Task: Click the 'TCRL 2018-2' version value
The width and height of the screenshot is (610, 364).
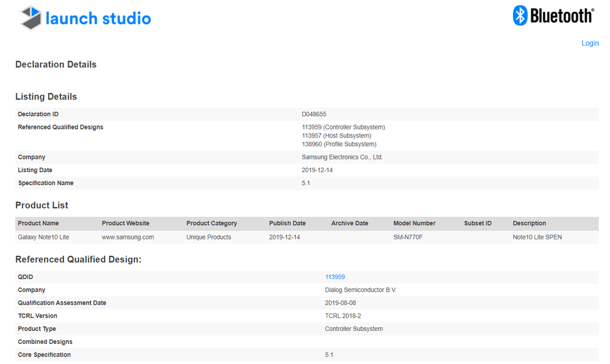Action: [343, 316]
